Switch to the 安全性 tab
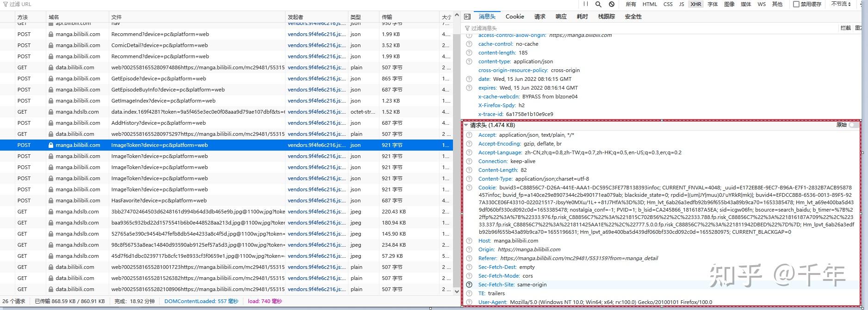868x310 pixels. [633, 17]
